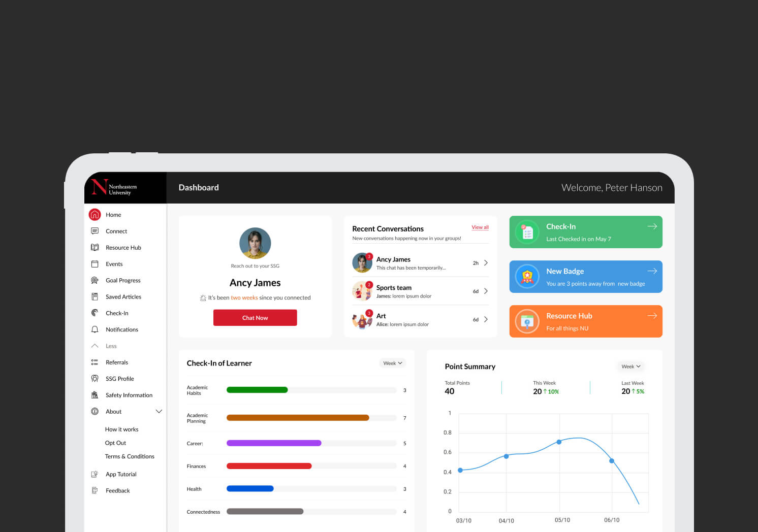Image resolution: width=758 pixels, height=532 pixels.
Task: Click Ancy James profile photo in SSG card
Action: pos(255,243)
